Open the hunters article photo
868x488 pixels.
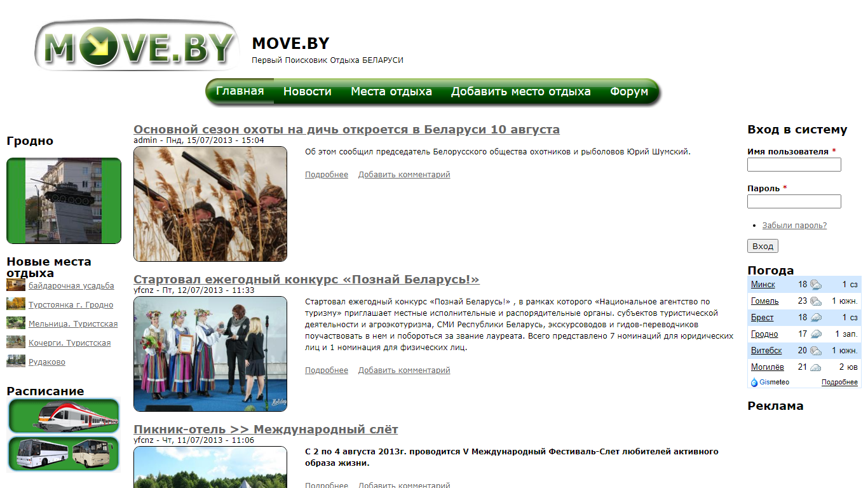point(210,204)
